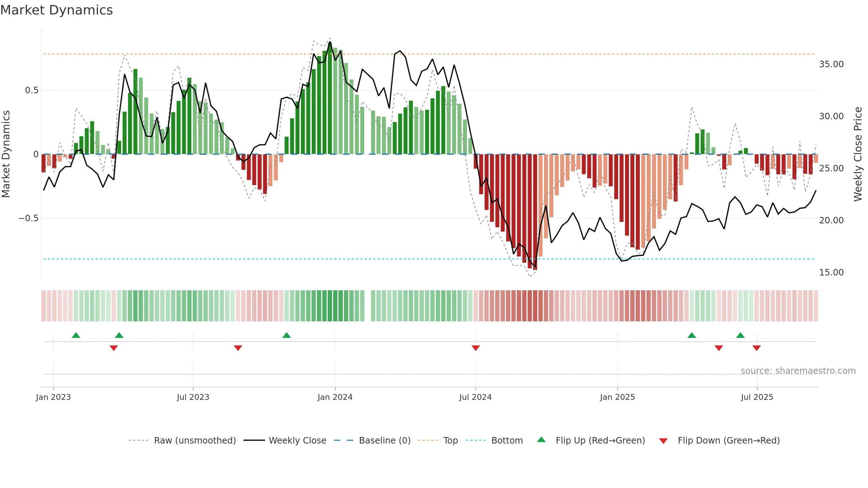The image size is (868, 488).
Task: Open the source: sharemaestro.com text
Action: click(x=798, y=371)
